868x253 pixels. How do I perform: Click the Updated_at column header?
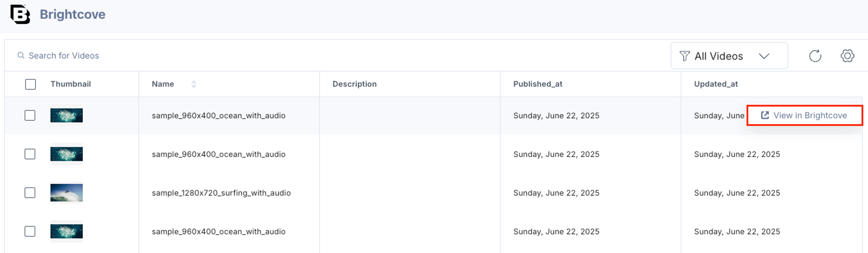(x=716, y=84)
